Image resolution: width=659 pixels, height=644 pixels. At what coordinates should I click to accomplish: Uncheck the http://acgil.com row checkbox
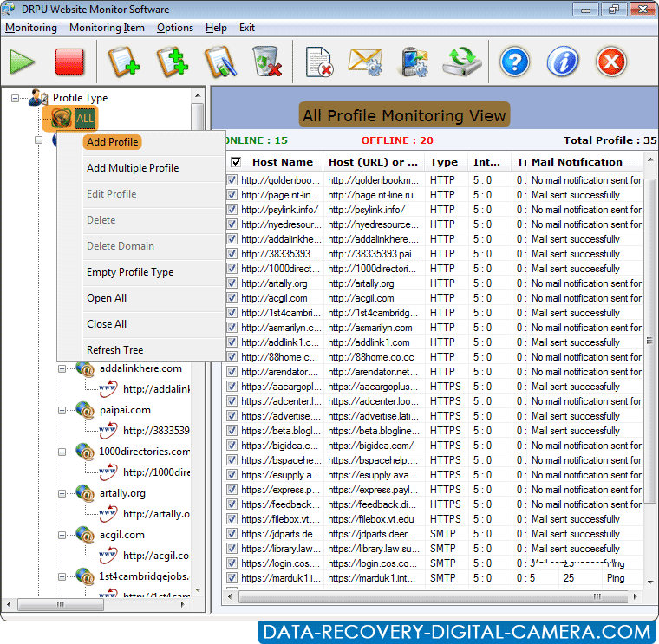[x=232, y=298]
